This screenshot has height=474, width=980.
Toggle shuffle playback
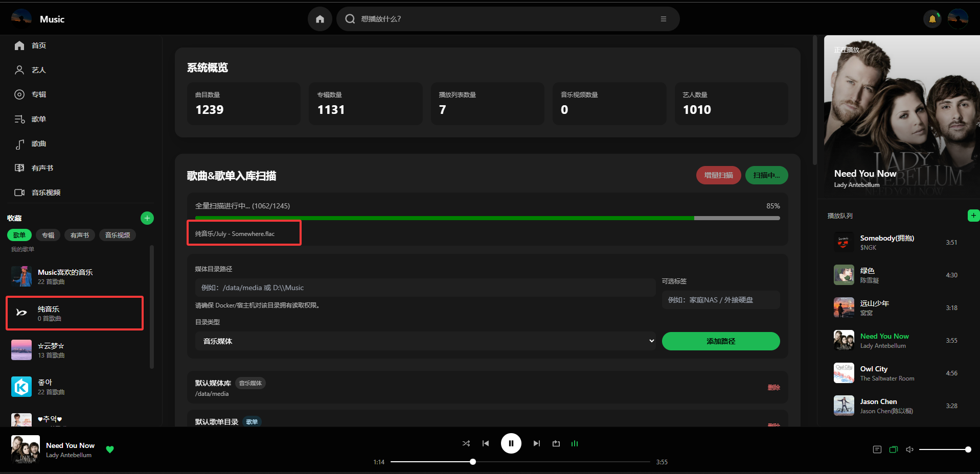point(466,443)
